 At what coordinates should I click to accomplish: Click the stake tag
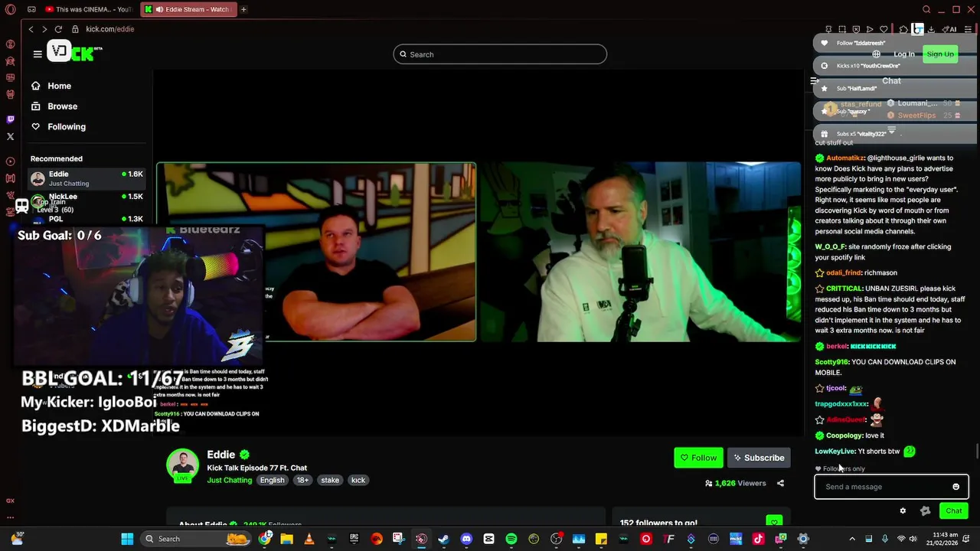click(x=330, y=480)
